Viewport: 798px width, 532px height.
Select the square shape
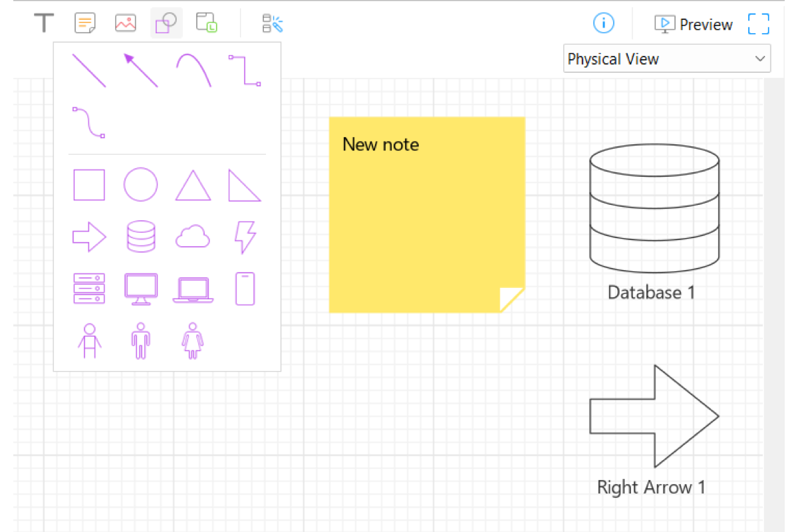coord(88,185)
